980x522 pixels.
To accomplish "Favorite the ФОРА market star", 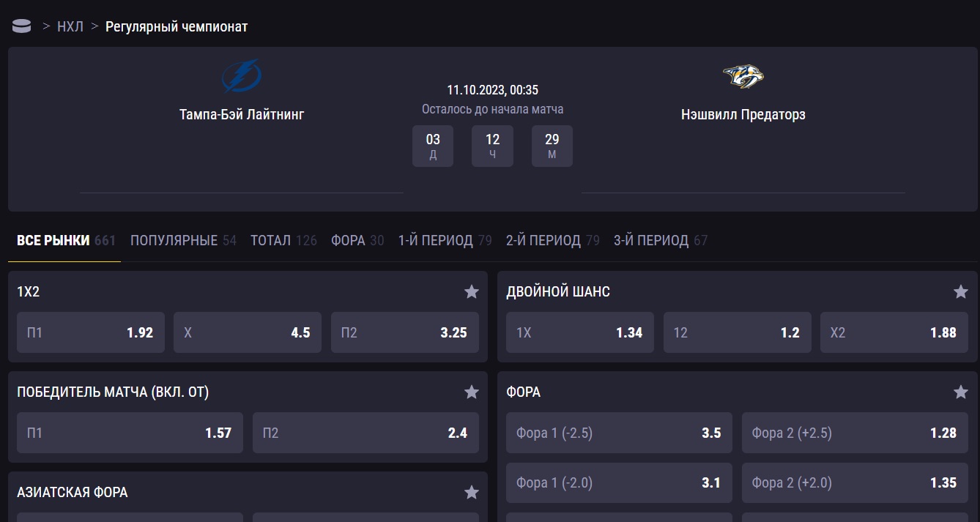I will pyautogui.click(x=961, y=392).
